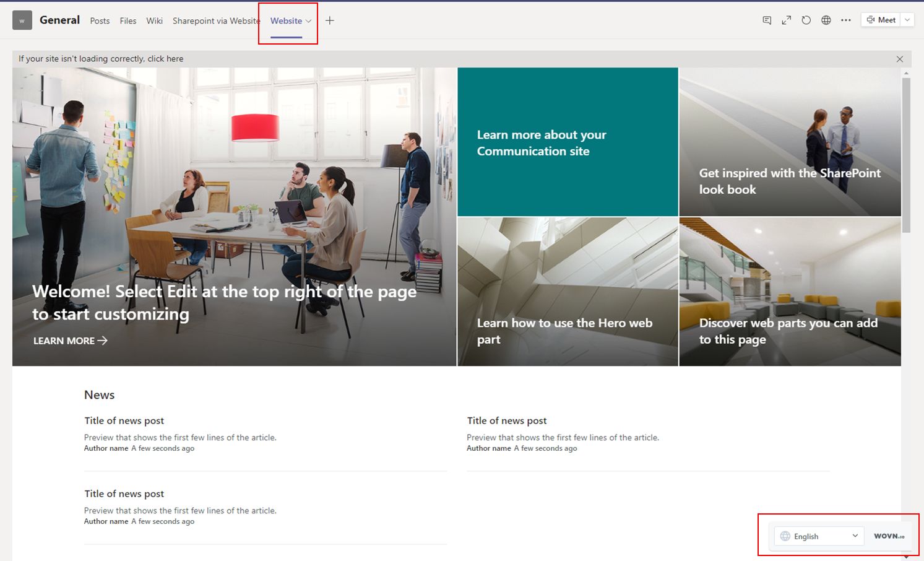Click the team avatar icon beside General

[22, 20]
